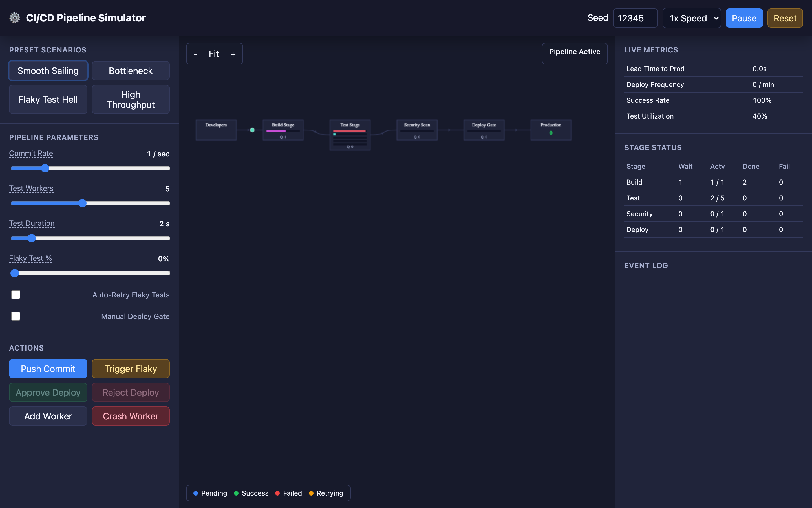This screenshot has width=812, height=508.
Task: Click the Build row in Stage Status
Action: click(x=713, y=182)
